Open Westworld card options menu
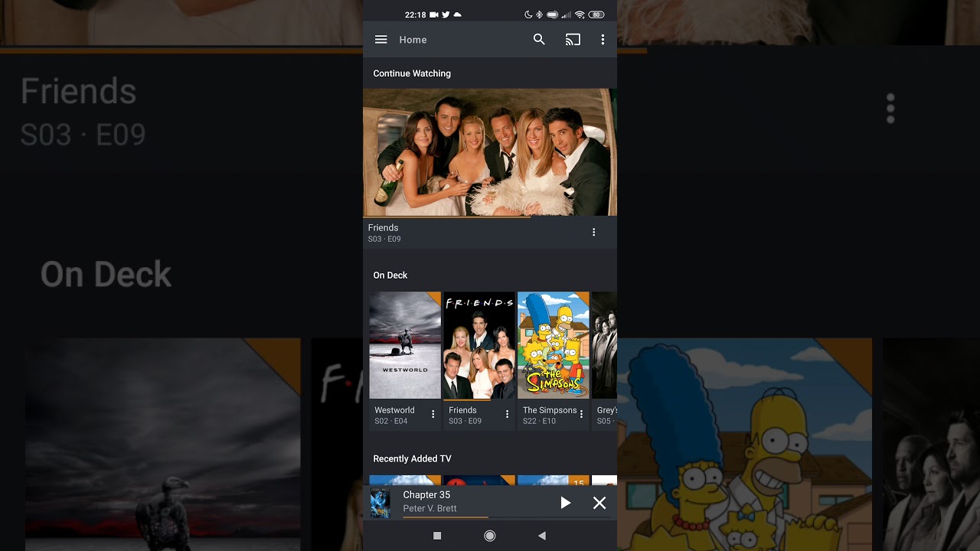The image size is (980, 551). (x=433, y=414)
